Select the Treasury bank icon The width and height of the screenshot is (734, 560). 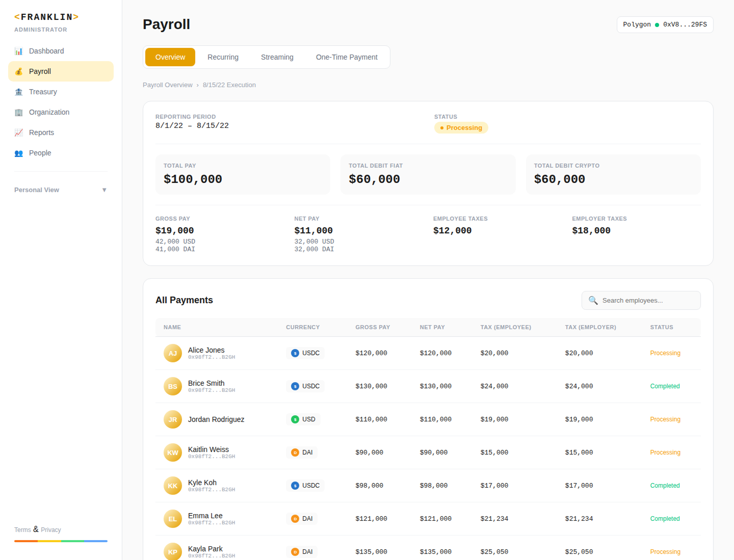point(19,92)
